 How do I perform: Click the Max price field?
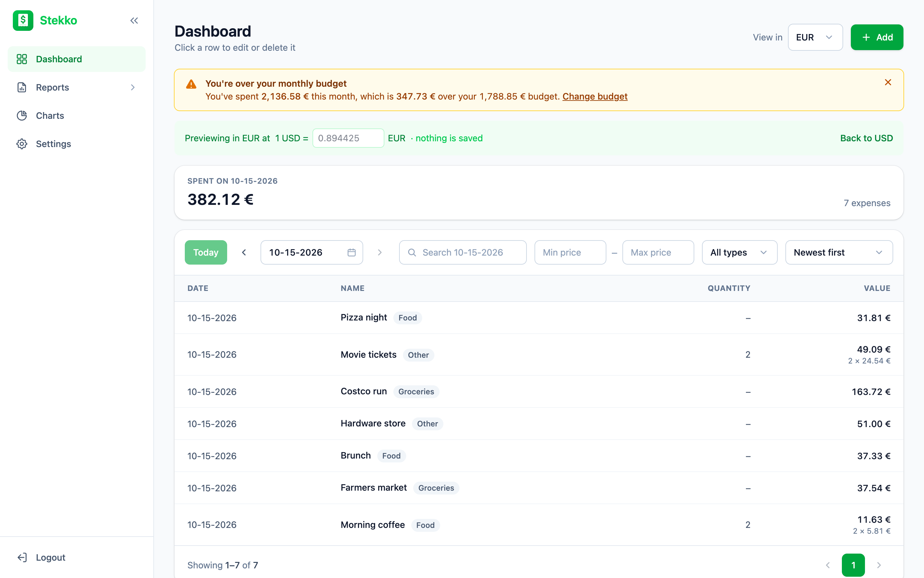pos(658,252)
